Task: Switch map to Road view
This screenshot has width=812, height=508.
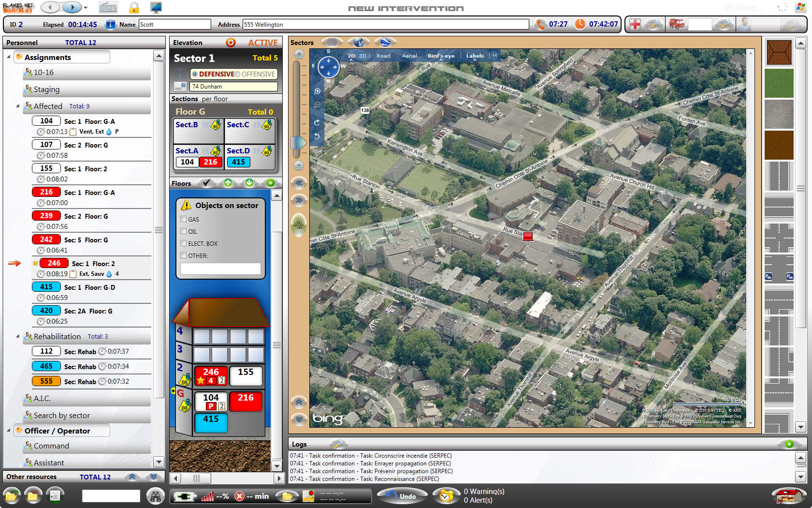Action: click(x=383, y=56)
